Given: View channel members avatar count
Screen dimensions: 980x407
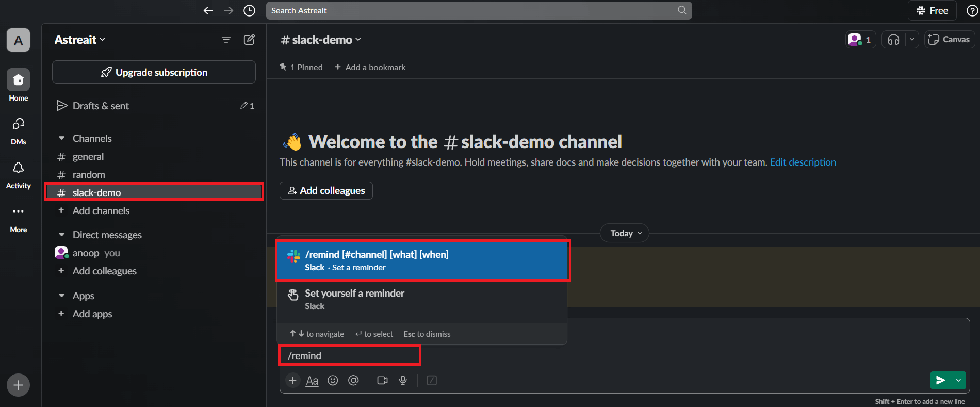Looking at the screenshot, I should point(860,40).
